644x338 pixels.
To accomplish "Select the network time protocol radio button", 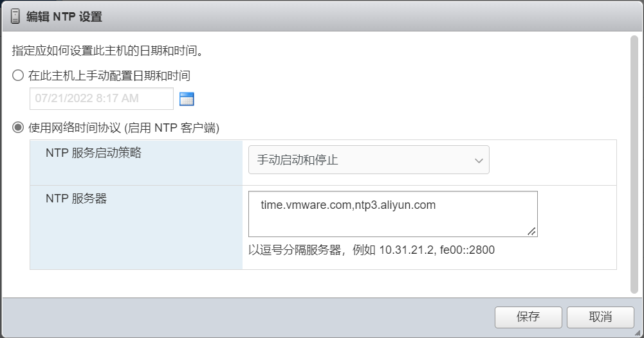I will pyautogui.click(x=18, y=128).
